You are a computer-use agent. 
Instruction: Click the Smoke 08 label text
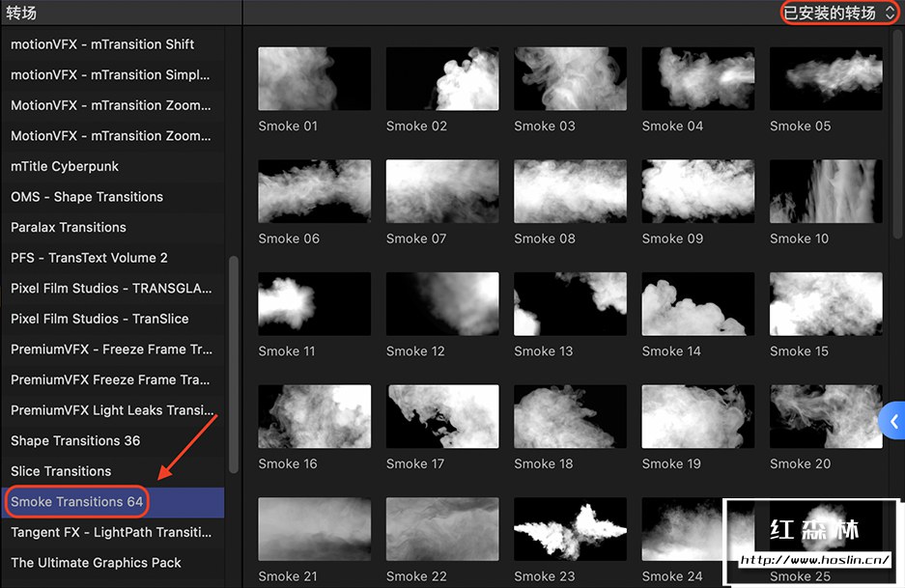click(545, 238)
